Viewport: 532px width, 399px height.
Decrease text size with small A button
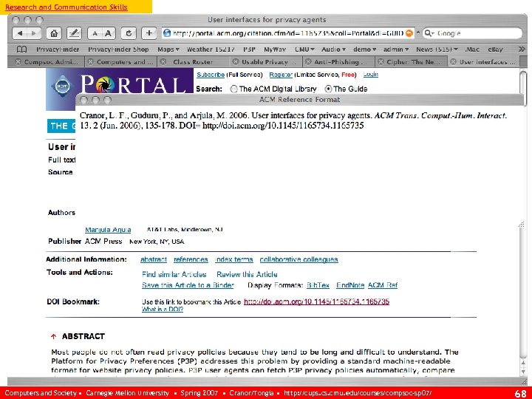(95, 33)
